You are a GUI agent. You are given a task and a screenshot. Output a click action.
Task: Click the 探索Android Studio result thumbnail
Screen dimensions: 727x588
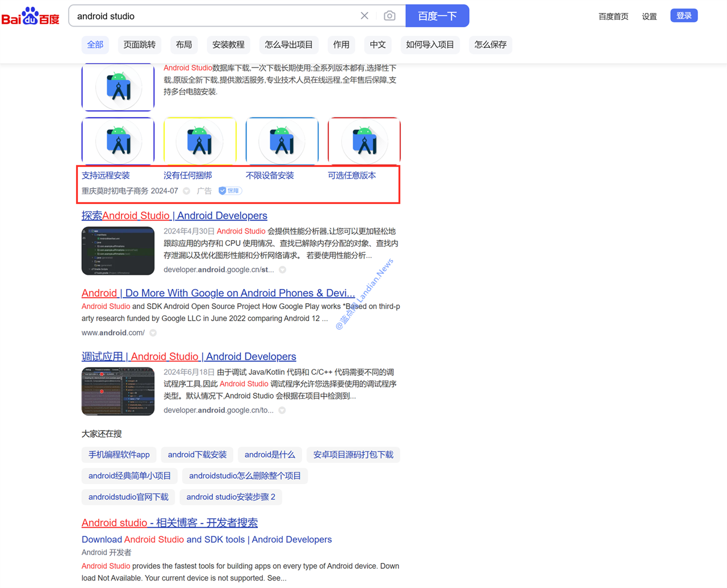(118, 251)
